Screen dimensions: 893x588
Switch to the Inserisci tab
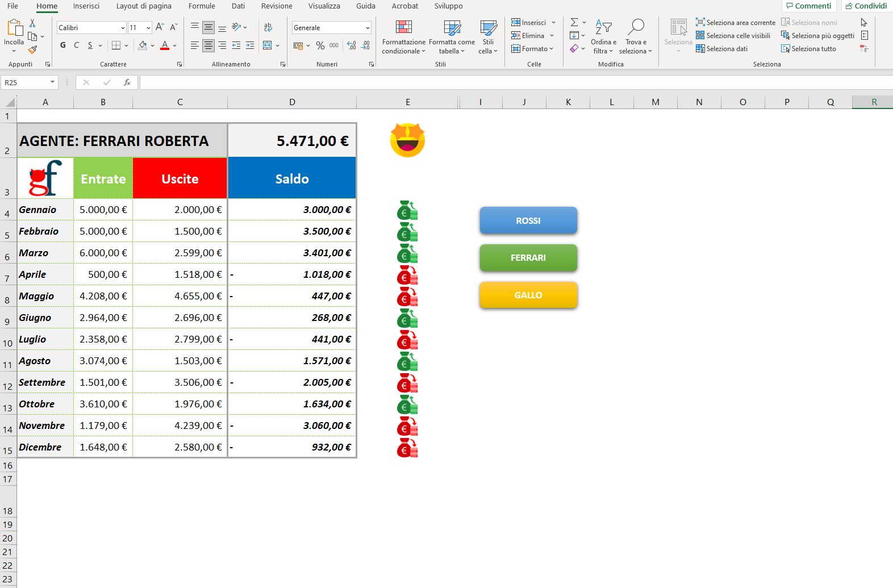click(x=86, y=6)
